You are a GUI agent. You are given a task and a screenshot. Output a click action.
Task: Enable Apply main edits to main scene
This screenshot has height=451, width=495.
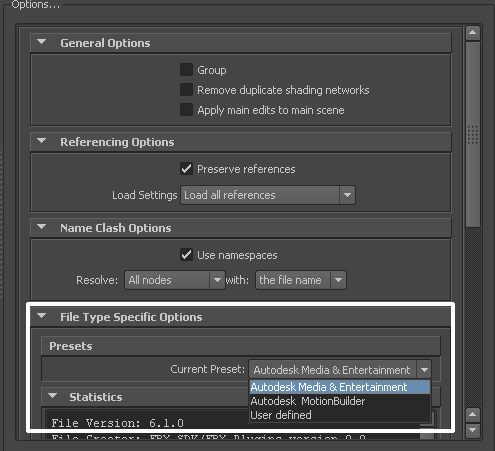coord(186,110)
